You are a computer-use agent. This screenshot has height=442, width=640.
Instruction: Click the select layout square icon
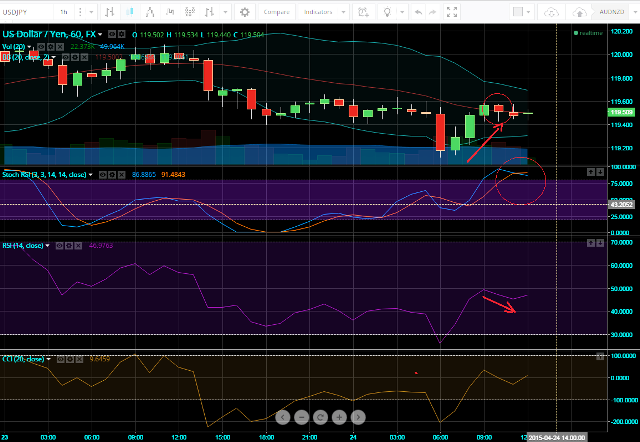[518, 12]
